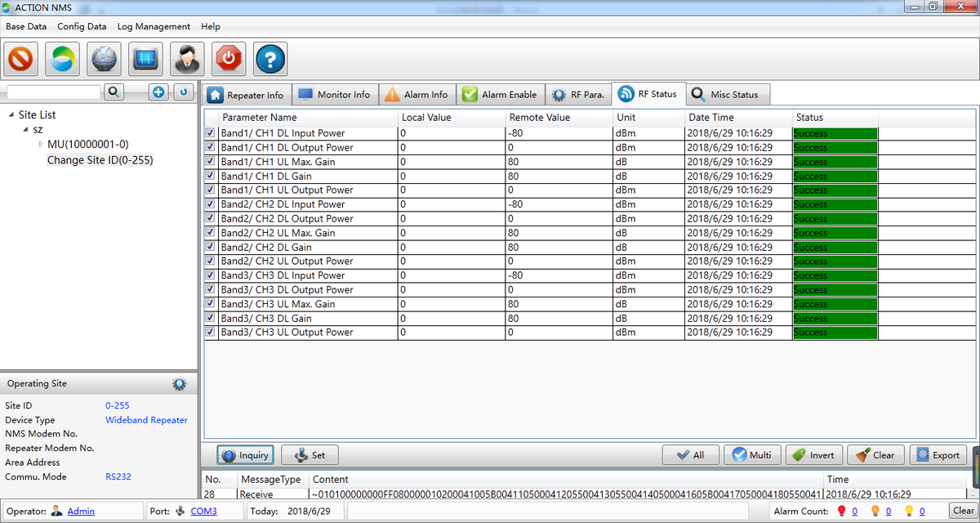Expand the MU(10000001-0) tree node

click(41, 145)
